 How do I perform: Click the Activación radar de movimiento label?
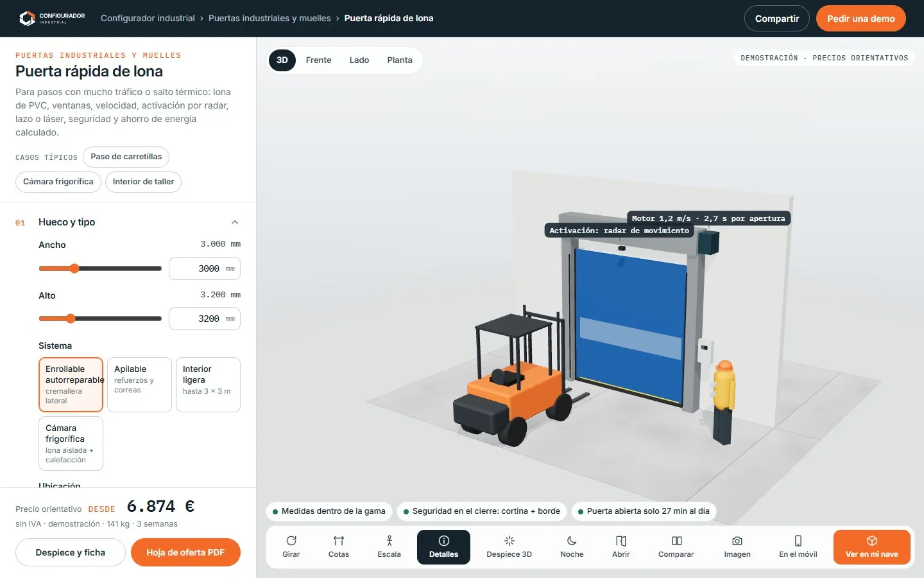(x=619, y=231)
